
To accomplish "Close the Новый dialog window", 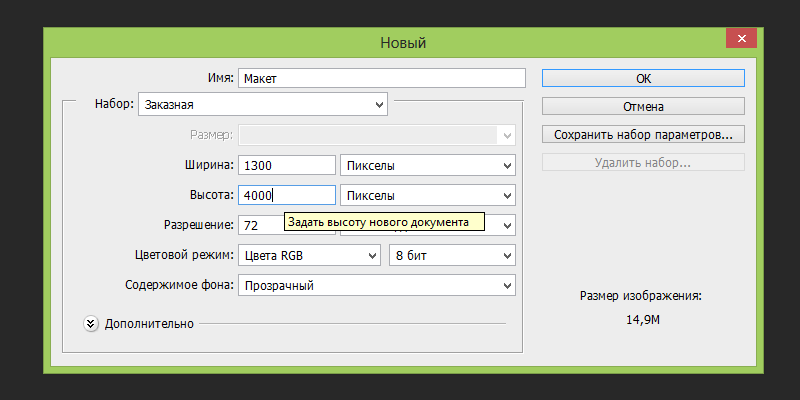I will pyautogui.click(x=740, y=39).
